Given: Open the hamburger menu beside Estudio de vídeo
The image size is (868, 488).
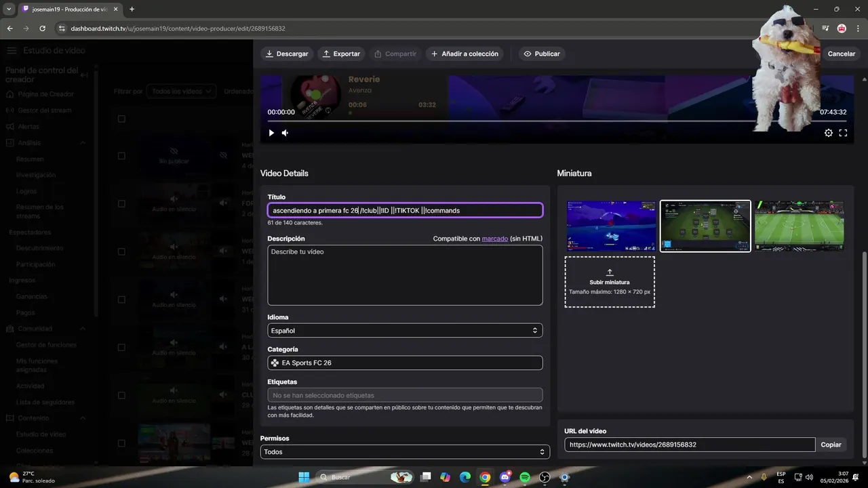Looking at the screenshot, I should click(x=12, y=51).
